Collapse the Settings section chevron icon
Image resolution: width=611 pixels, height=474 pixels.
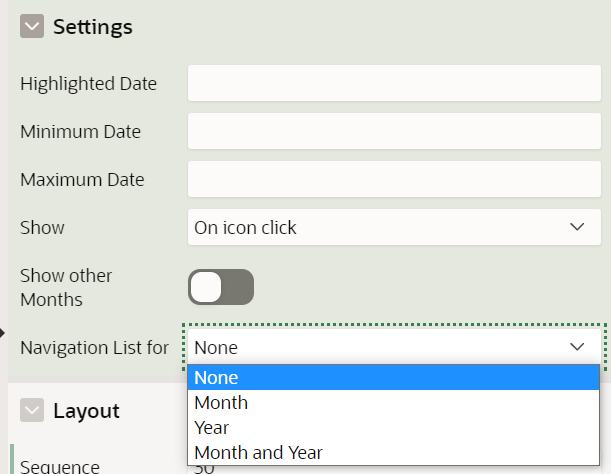pyautogui.click(x=32, y=27)
